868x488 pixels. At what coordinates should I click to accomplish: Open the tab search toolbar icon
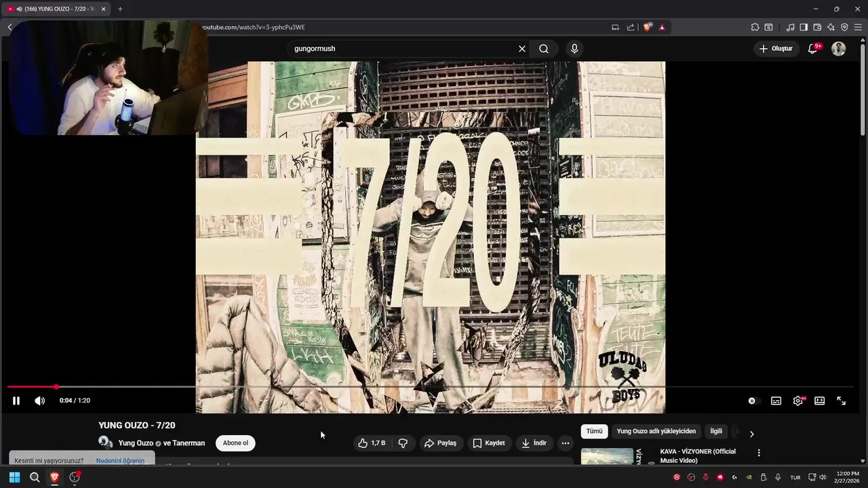pos(768,27)
